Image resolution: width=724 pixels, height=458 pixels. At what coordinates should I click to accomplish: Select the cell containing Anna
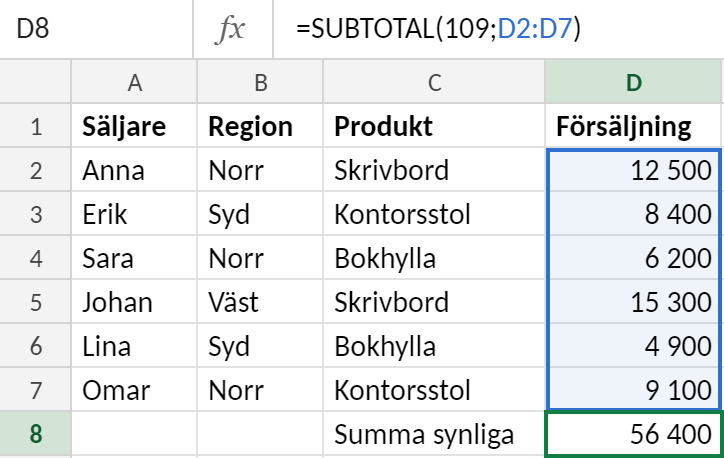134,169
